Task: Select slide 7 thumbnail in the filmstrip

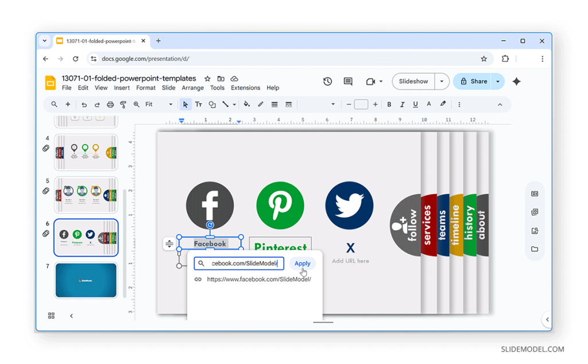Action: tap(86, 280)
